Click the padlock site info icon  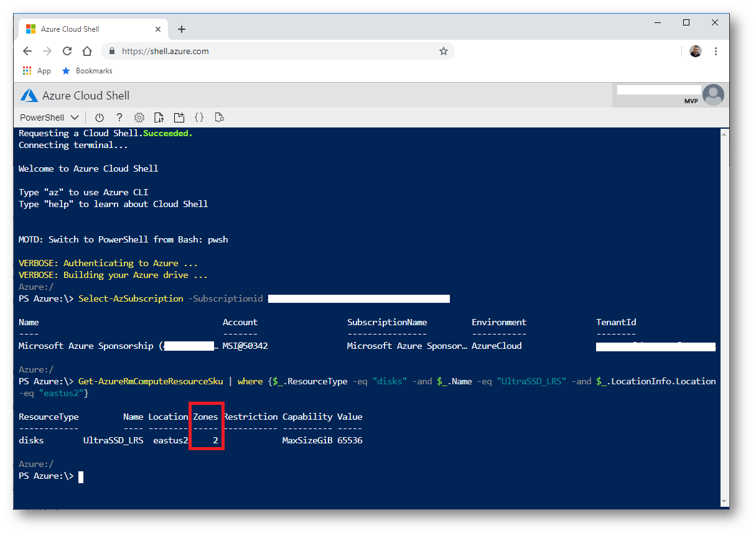pyautogui.click(x=113, y=51)
